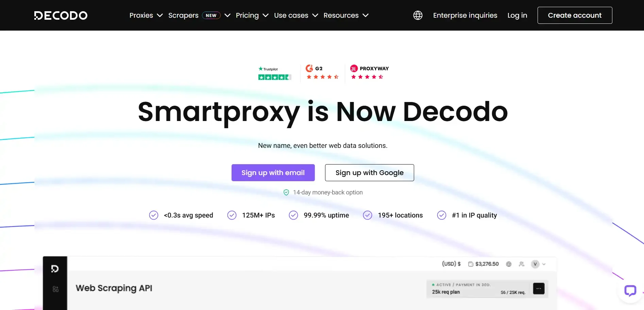This screenshot has width=644, height=310.
Task: Open the Pricing menu
Action: pos(247,15)
